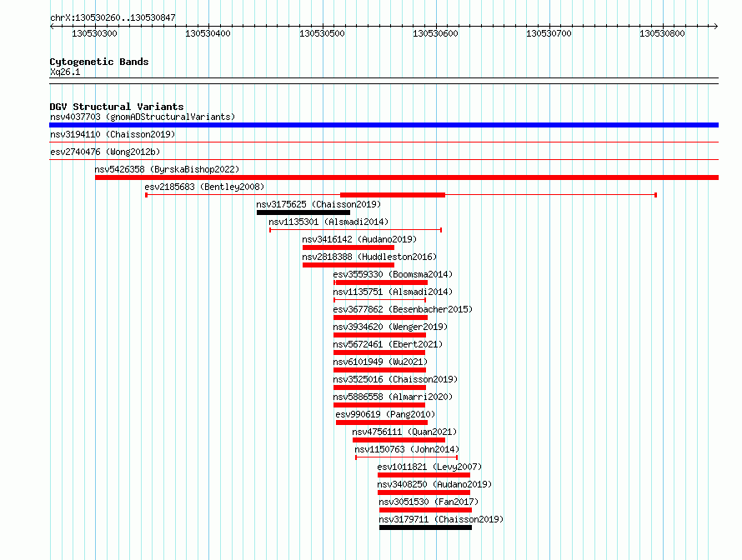The image size is (742, 560).
Task: Select the red nsv3051530 variant bar
Action: (425, 510)
